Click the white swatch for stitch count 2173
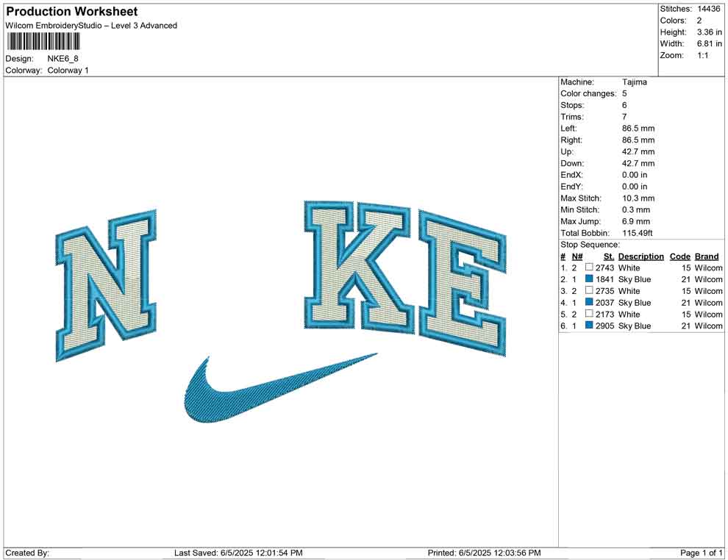Image resolution: width=728 pixels, height=560 pixels. (589, 314)
